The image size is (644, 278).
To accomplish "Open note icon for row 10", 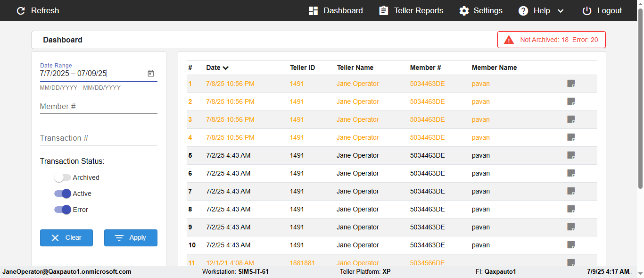I will (x=571, y=245).
